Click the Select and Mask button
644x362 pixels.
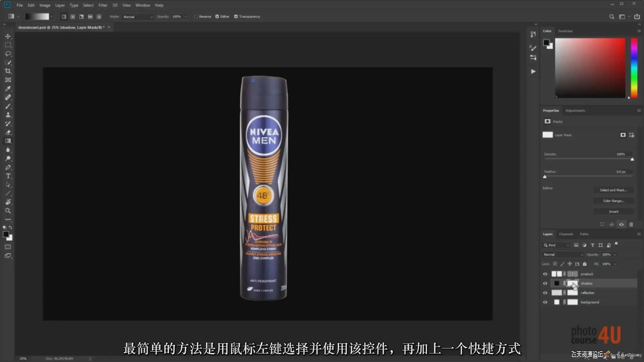point(613,190)
